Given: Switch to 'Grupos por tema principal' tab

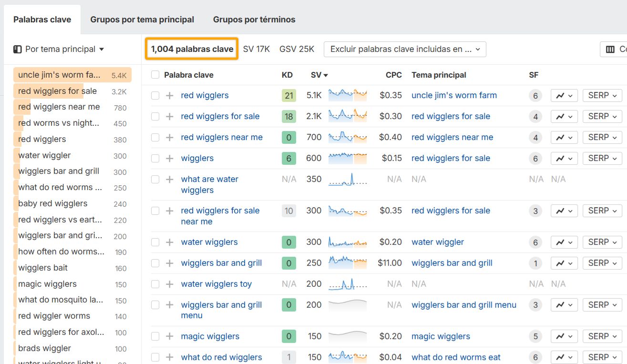Looking at the screenshot, I should (142, 20).
